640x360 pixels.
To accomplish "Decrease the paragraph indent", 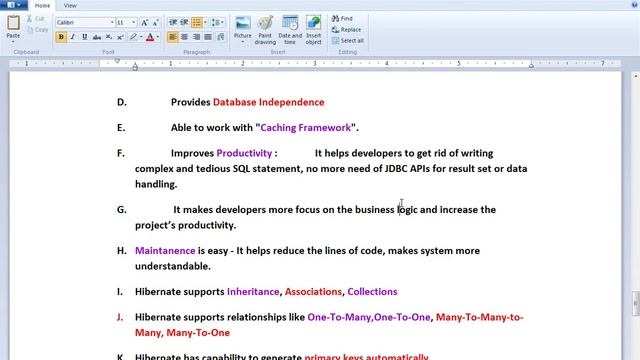I will tap(173, 22).
